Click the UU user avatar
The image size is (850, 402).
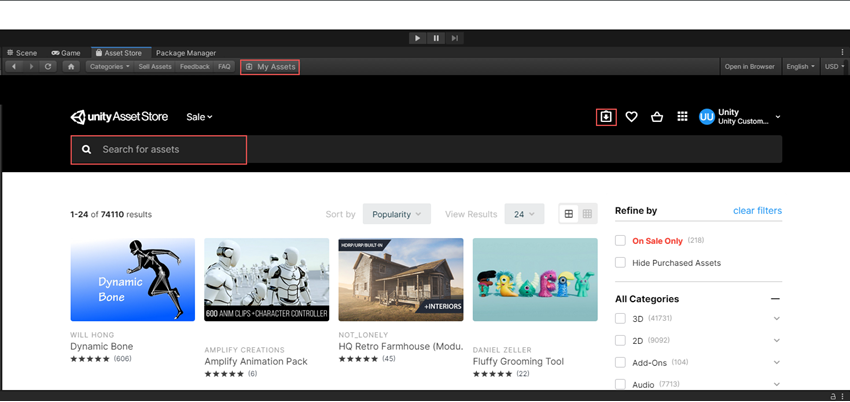coord(707,116)
